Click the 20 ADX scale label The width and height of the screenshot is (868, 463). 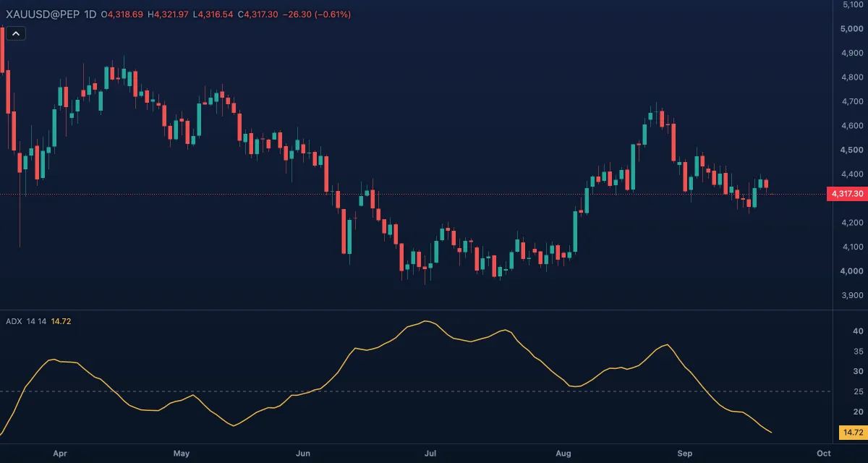(x=859, y=412)
